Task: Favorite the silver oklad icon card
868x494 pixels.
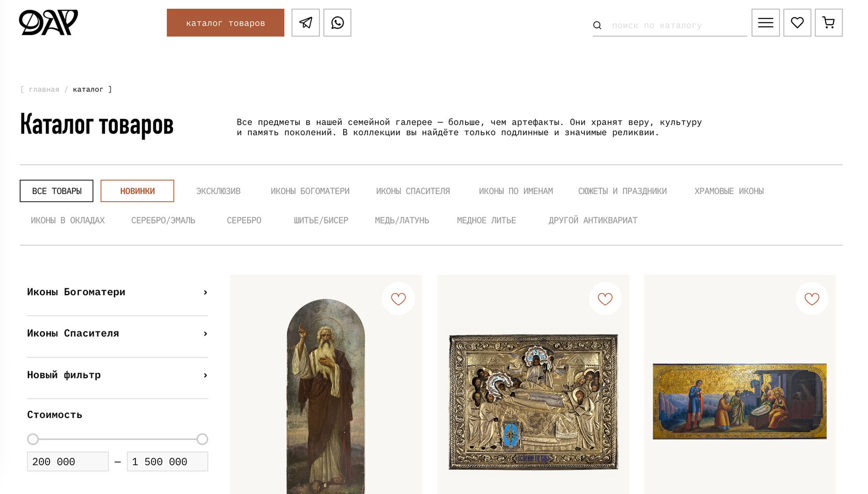Action: click(605, 298)
